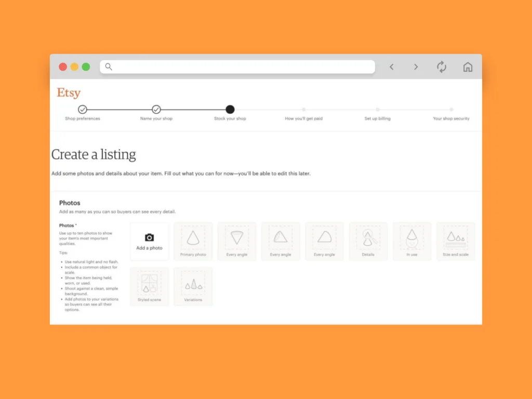Viewport: 532px width, 399px height.
Task: Click the camera icon to add a photo
Action: pos(149,238)
